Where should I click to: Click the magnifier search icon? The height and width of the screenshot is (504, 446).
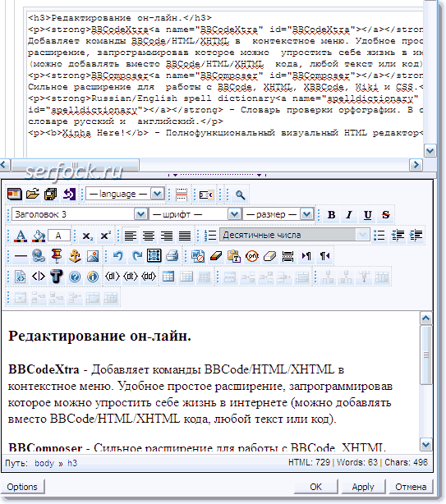pos(240,195)
